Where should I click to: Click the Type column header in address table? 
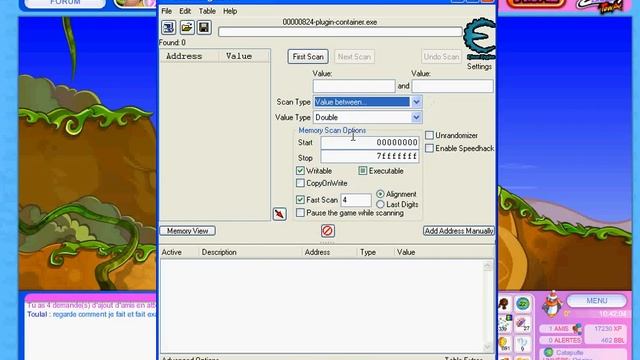(x=368, y=252)
